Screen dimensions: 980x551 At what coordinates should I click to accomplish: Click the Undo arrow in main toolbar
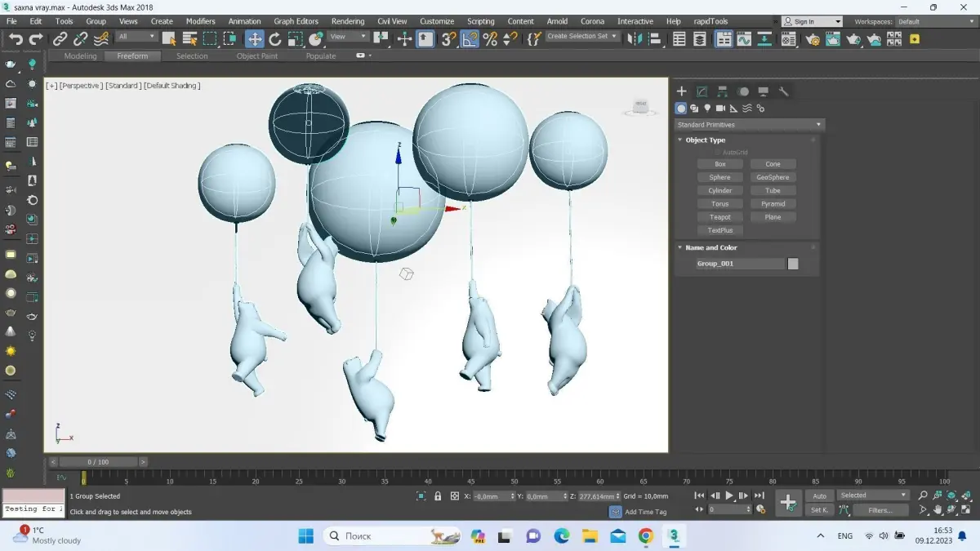pos(16,38)
